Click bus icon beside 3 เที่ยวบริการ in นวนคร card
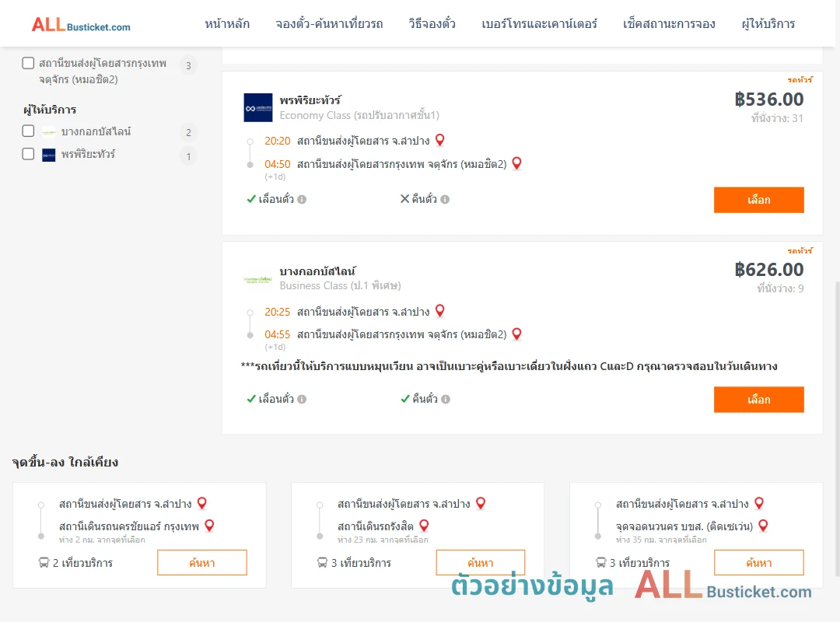 [601, 563]
